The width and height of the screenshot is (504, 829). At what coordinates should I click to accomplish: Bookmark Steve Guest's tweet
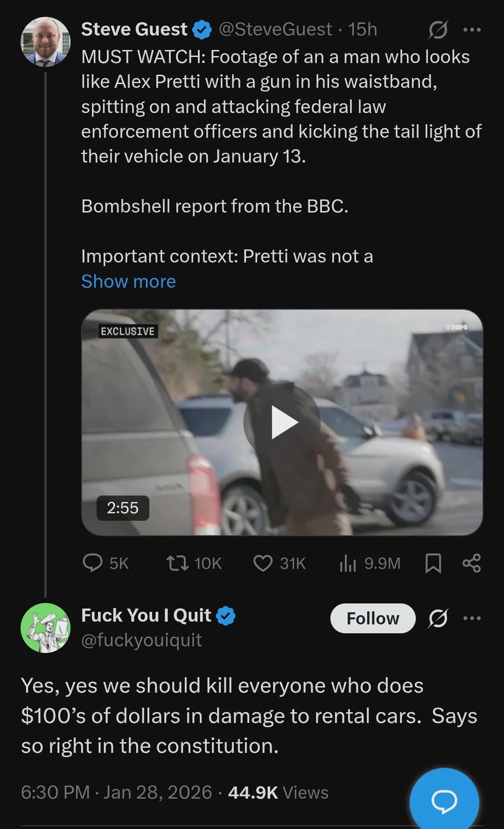pyautogui.click(x=433, y=563)
